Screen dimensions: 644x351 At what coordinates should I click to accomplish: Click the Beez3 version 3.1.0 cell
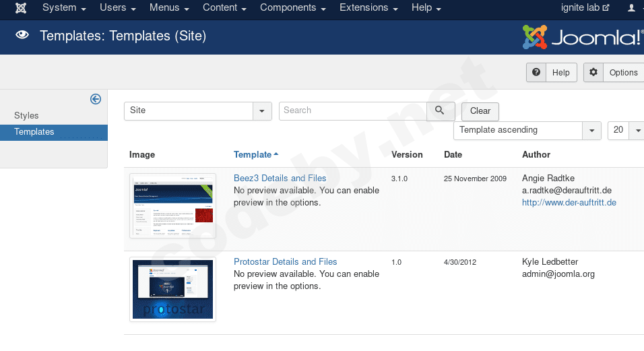(399, 179)
